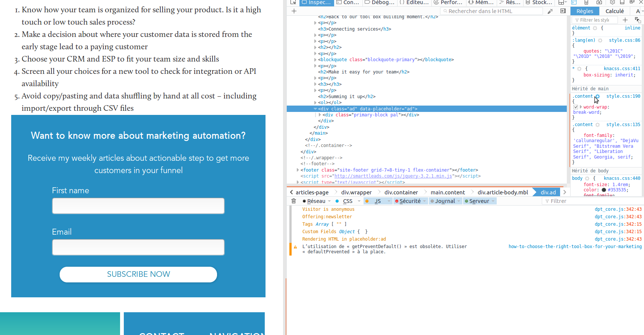Click highlighter icon next to élément rule
The image size is (644, 335).
595,28
